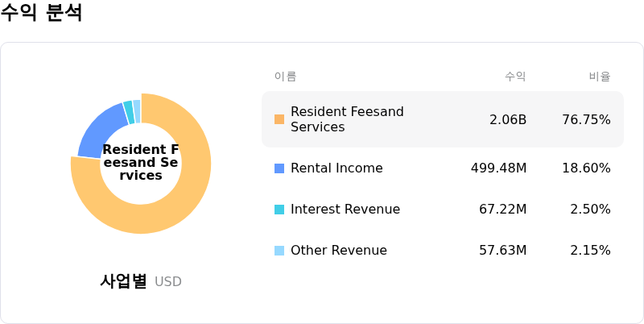Click the light blue Other Revenue swatch
Image resolution: width=644 pixels, height=324 pixels.
(279, 251)
